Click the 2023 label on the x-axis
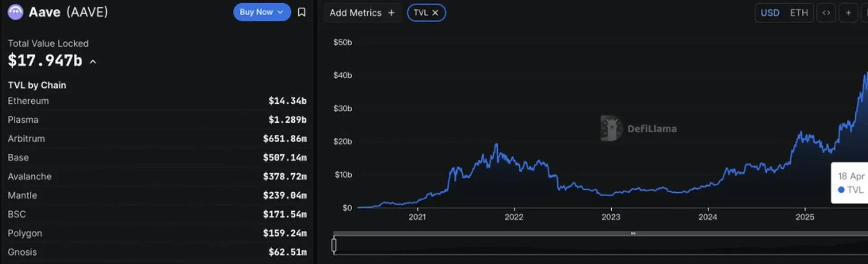The height and width of the screenshot is (264, 868). pos(611,217)
